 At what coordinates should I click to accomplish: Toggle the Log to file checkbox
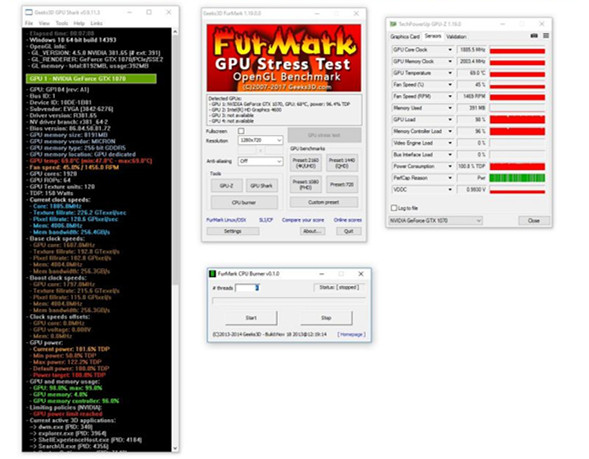(394, 208)
